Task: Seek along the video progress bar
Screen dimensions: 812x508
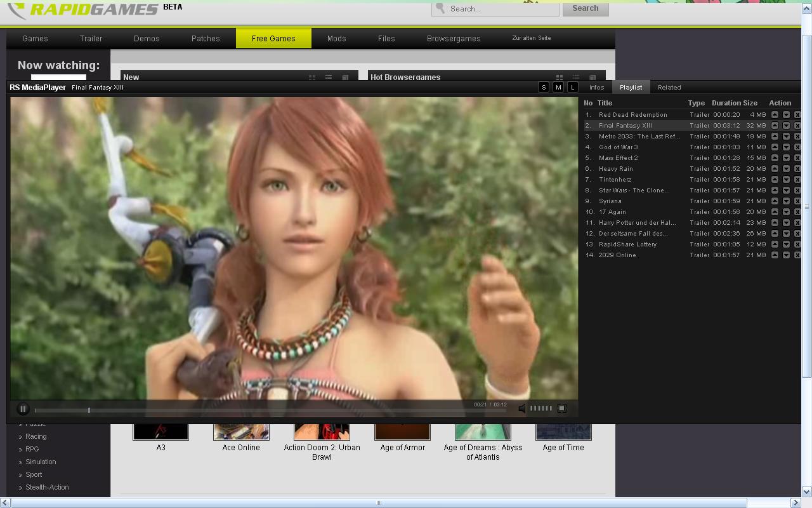Action: click(270, 410)
